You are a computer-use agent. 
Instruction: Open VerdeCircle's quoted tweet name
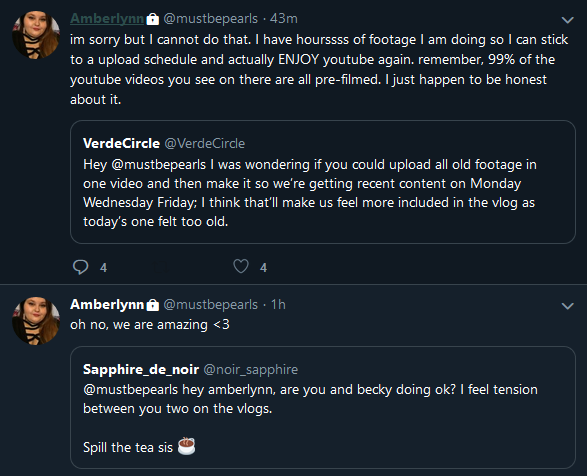click(x=121, y=143)
